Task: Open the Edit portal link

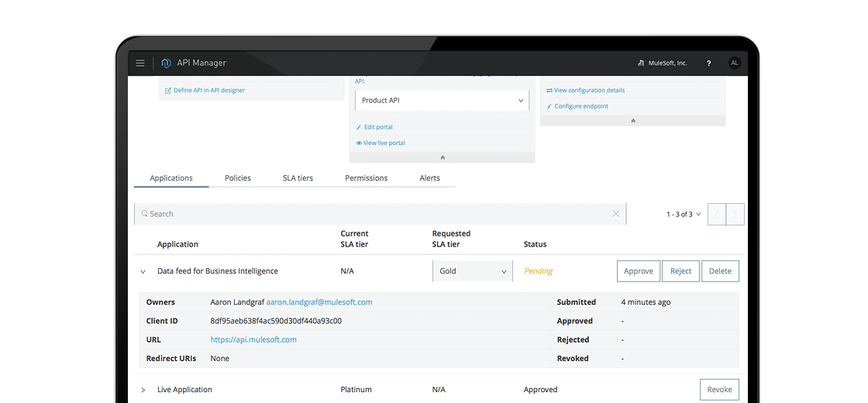Action: (378, 127)
